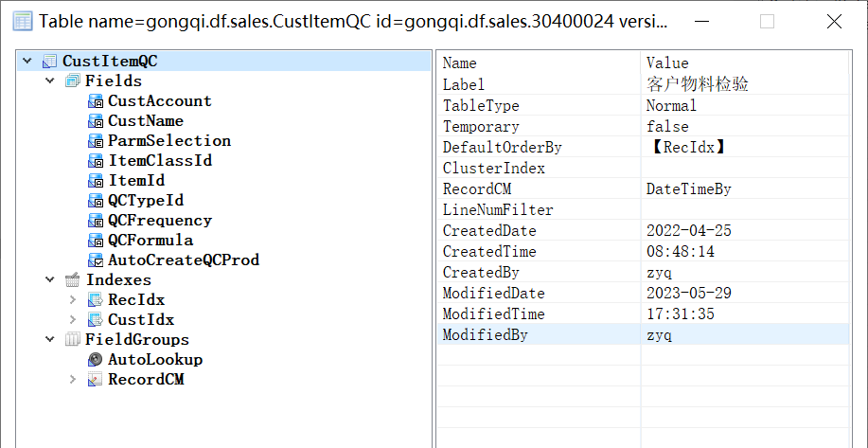Image resolution: width=868 pixels, height=448 pixels.
Task: Click the Indexes basket icon
Action: point(73,279)
